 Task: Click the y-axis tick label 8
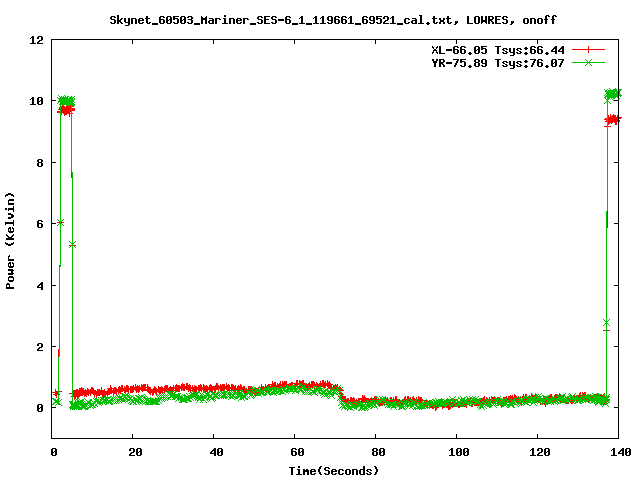pos(40,163)
